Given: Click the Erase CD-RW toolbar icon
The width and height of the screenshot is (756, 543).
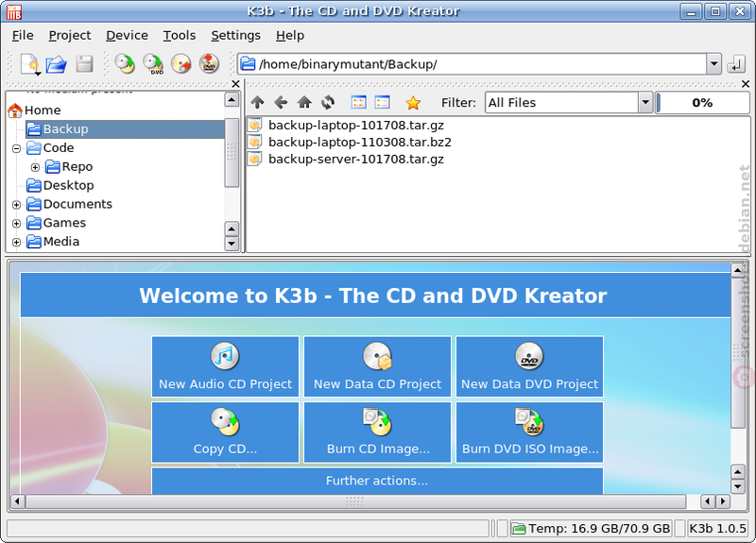Looking at the screenshot, I should [x=181, y=63].
